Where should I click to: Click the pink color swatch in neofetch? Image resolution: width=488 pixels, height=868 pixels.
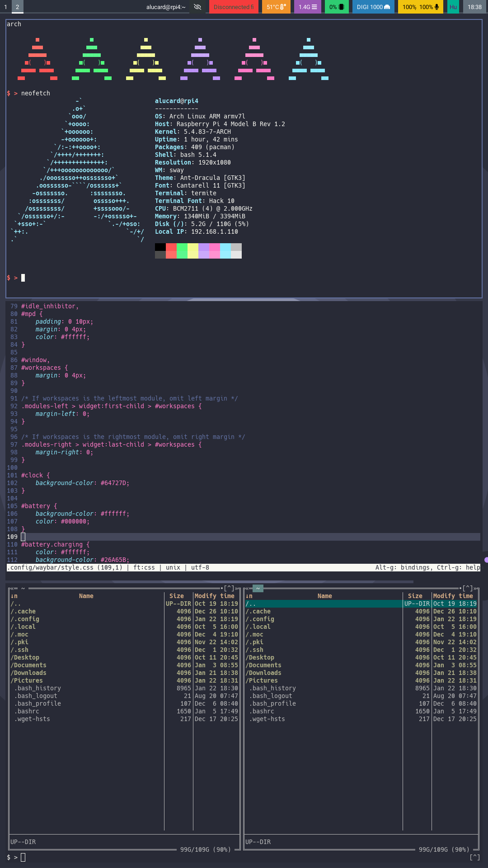[215, 251]
